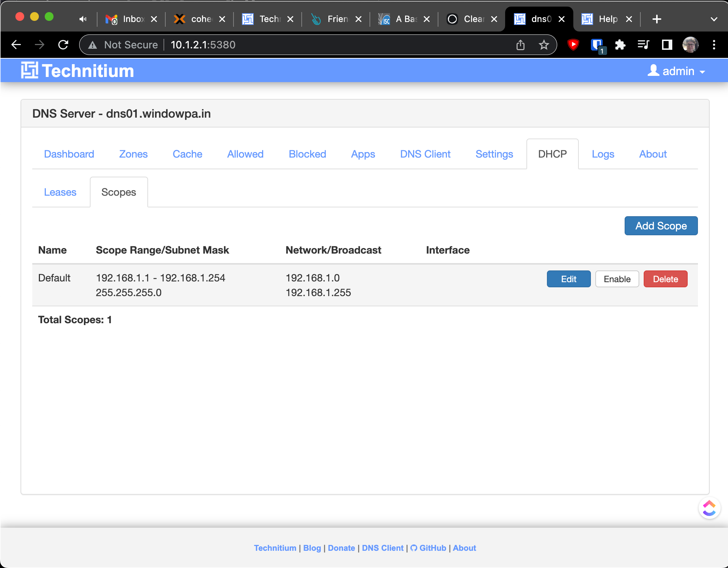This screenshot has width=728, height=568.
Task: Click the share page icon
Action: (520, 45)
